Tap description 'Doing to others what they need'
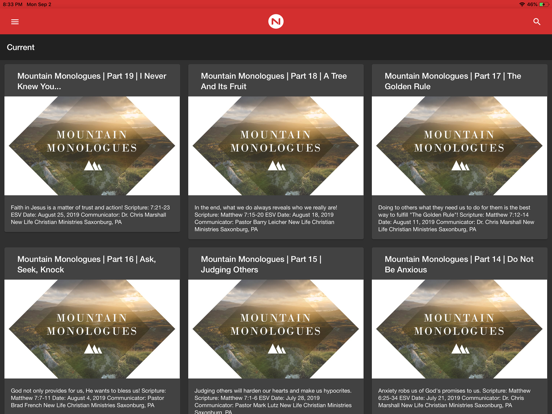Viewport: 552px width, 414px height. point(456,218)
